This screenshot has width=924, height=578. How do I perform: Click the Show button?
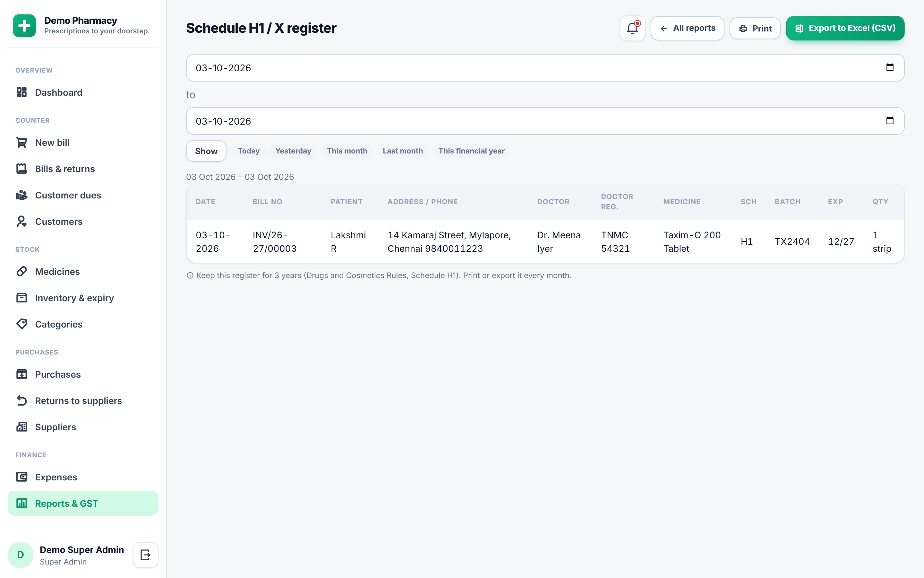206,151
